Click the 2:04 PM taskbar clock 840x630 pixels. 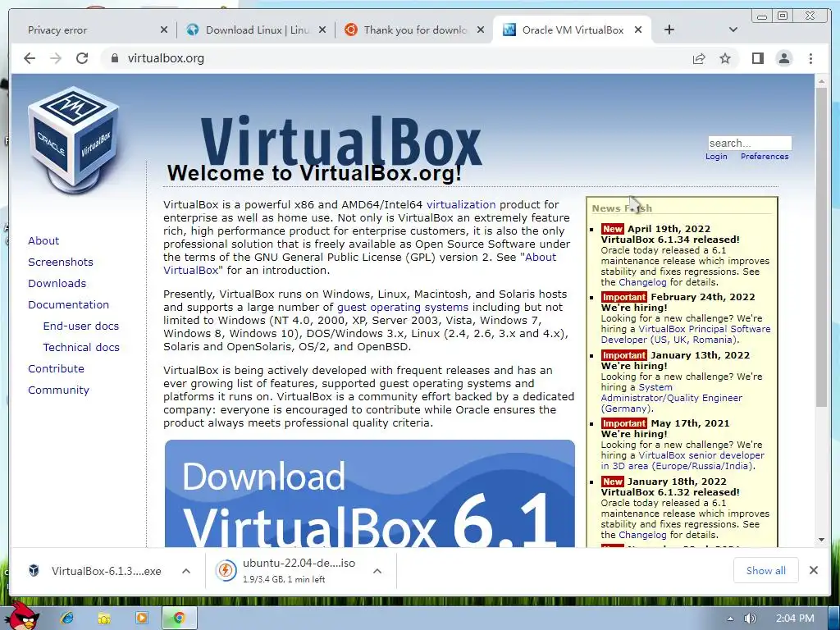(795, 619)
